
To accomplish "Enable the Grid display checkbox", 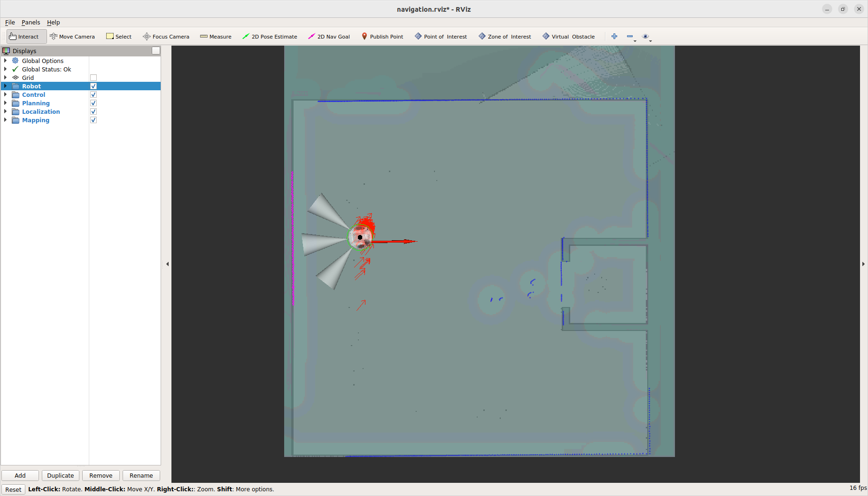I will tap(93, 77).
